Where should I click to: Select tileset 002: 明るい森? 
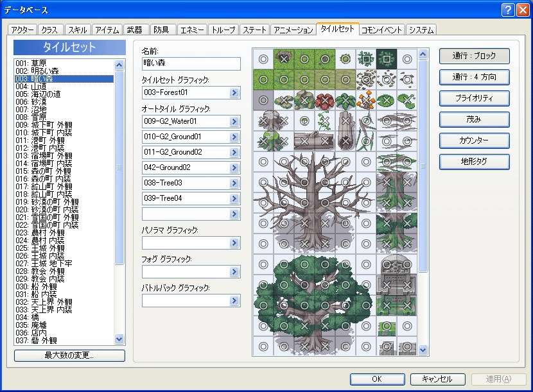click(x=64, y=71)
